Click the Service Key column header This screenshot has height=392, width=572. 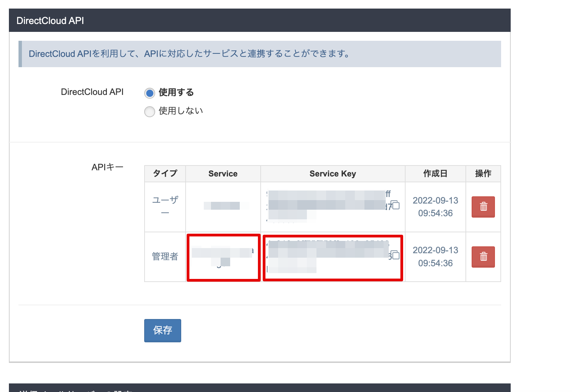[333, 174]
